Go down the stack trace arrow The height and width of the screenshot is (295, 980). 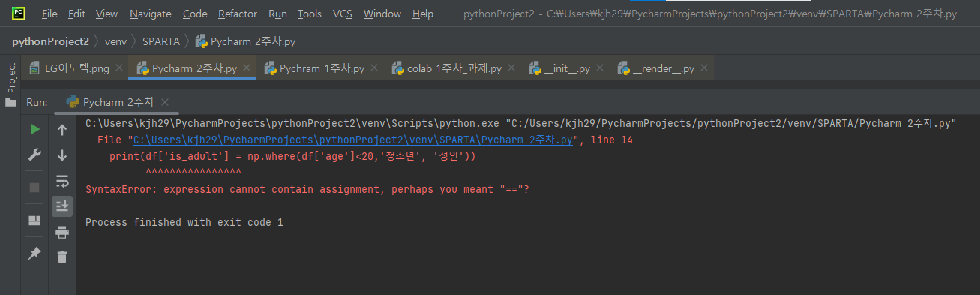[x=62, y=155]
